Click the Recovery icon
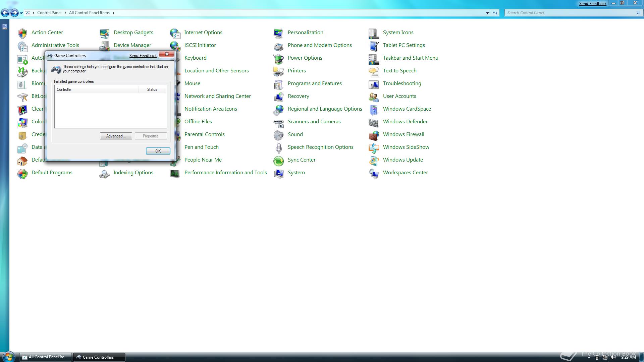 [x=278, y=97]
